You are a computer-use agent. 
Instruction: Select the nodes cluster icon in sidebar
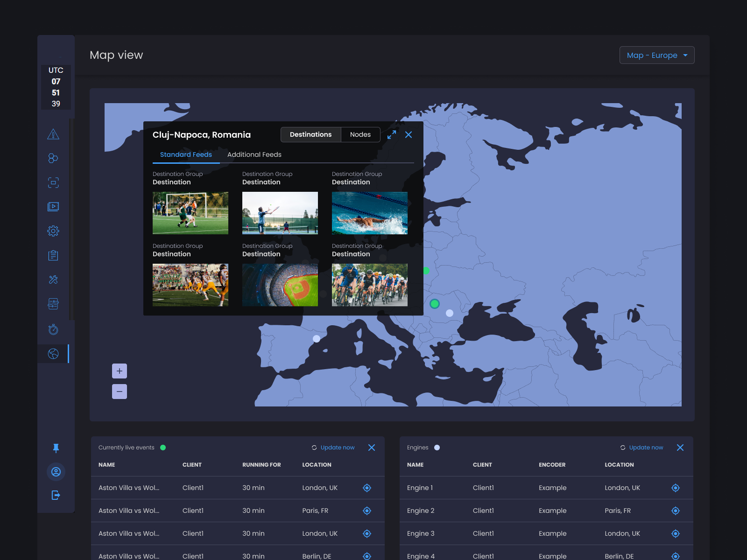coord(53,158)
